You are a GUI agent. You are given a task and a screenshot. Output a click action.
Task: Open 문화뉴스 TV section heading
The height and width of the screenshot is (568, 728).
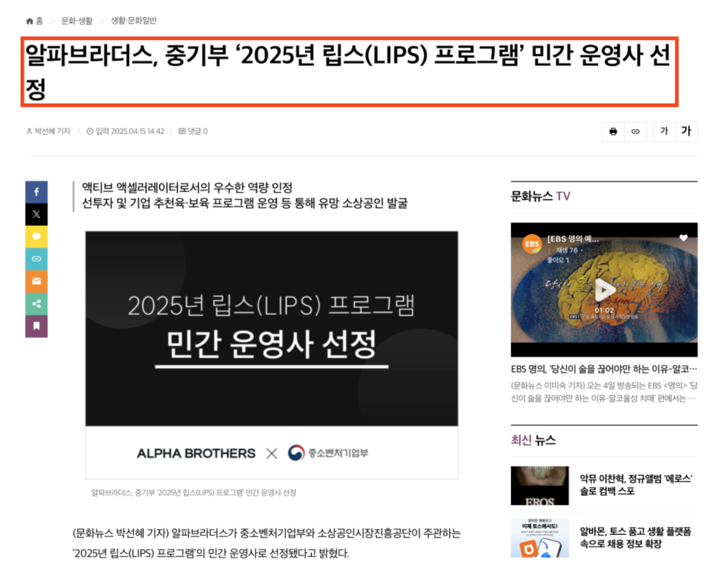click(x=540, y=196)
